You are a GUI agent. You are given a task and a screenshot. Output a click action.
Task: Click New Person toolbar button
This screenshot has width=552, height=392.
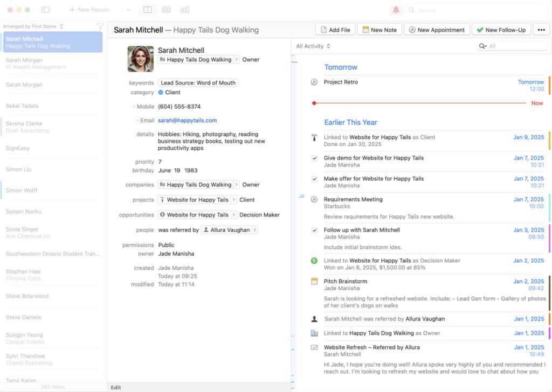[89, 10]
